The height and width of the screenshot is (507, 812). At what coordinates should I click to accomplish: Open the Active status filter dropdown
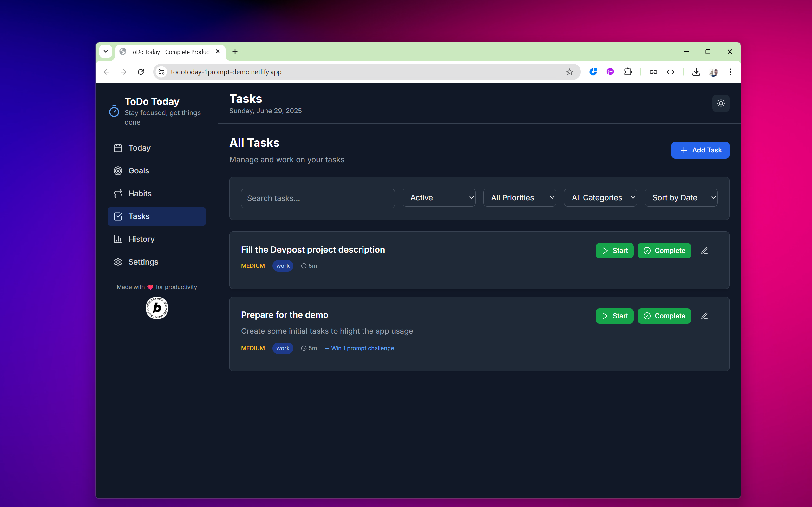pos(439,197)
